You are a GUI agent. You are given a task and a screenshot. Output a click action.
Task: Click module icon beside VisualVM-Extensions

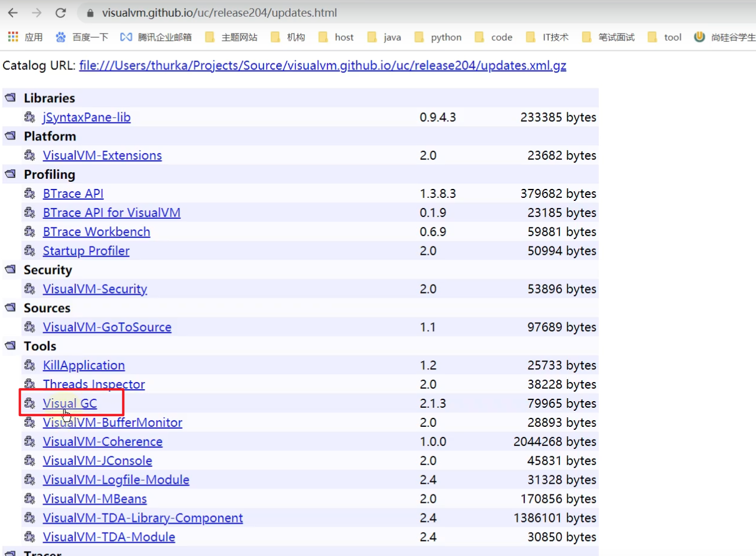click(x=30, y=155)
